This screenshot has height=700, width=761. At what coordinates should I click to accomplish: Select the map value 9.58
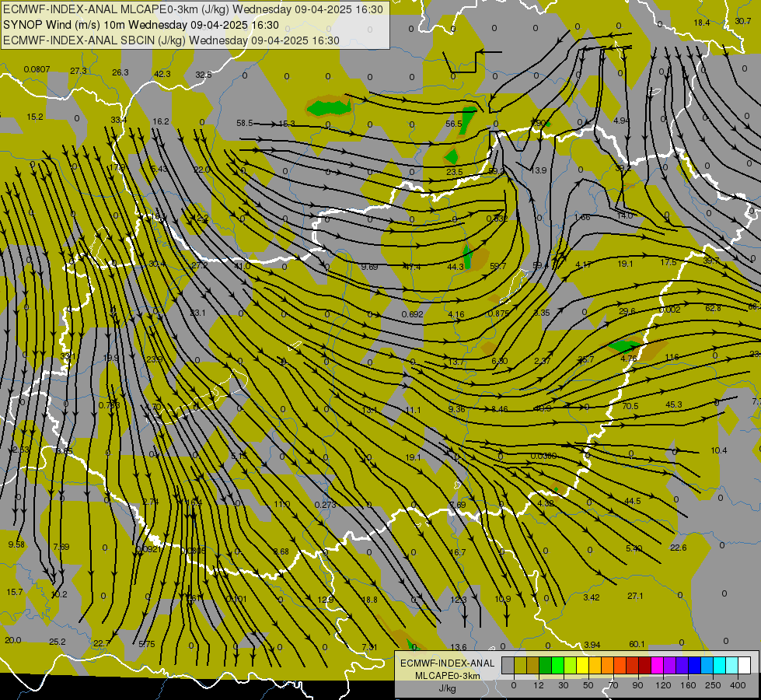tap(16, 544)
